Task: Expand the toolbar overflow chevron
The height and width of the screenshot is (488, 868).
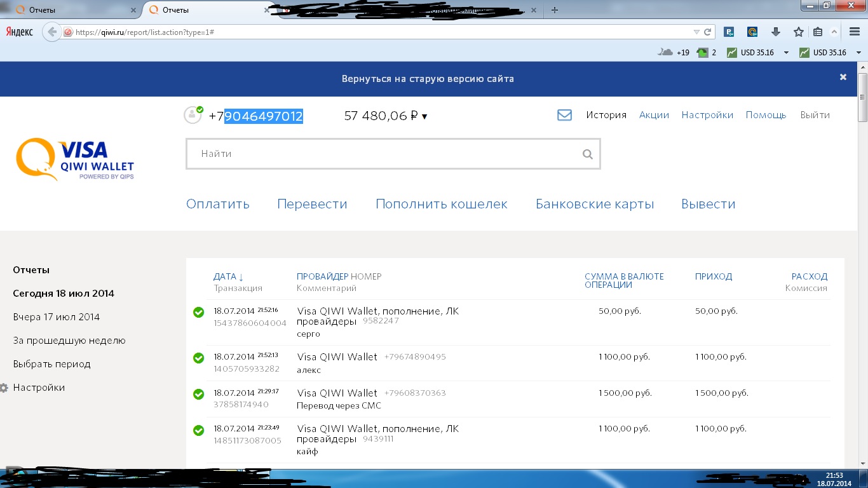Action: pos(835,32)
